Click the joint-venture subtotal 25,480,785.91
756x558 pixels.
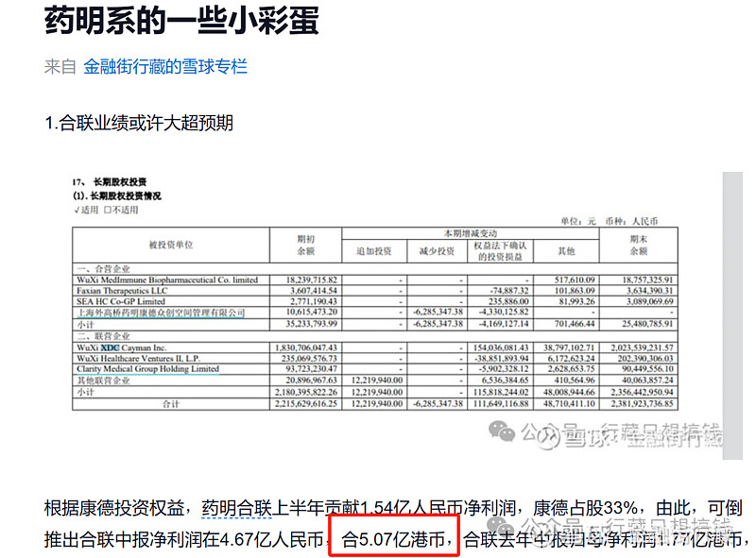pyautogui.click(x=647, y=324)
